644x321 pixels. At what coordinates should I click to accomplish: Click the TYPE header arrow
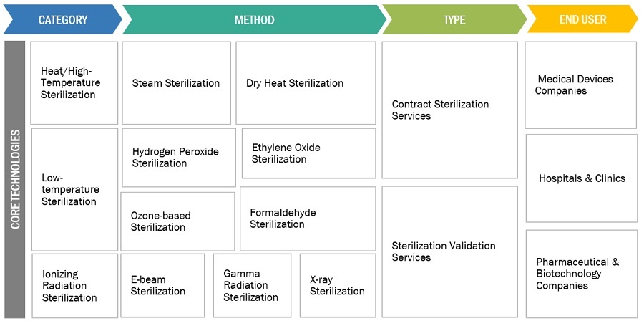[454, 20]
